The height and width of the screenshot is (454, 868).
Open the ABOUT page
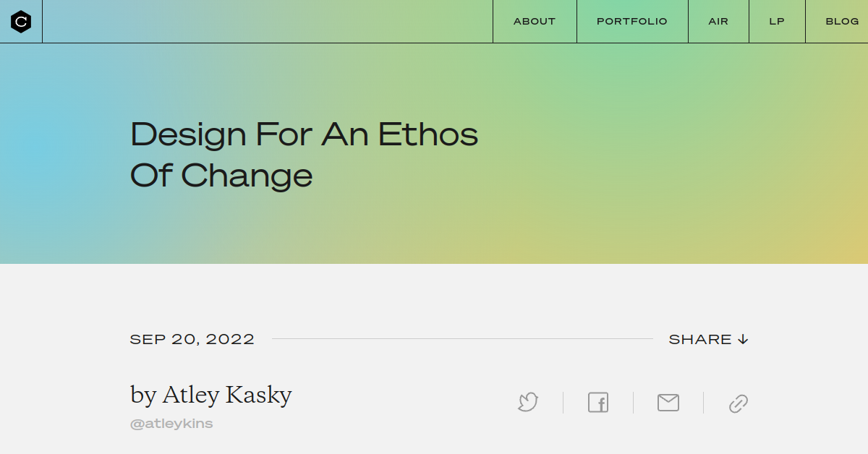[535, 21]
